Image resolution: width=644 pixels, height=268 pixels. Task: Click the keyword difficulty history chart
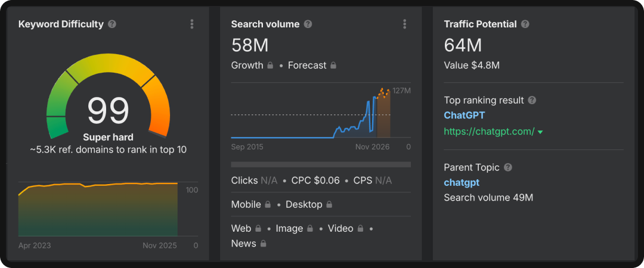pyautogui.click(x=98, y=209)
